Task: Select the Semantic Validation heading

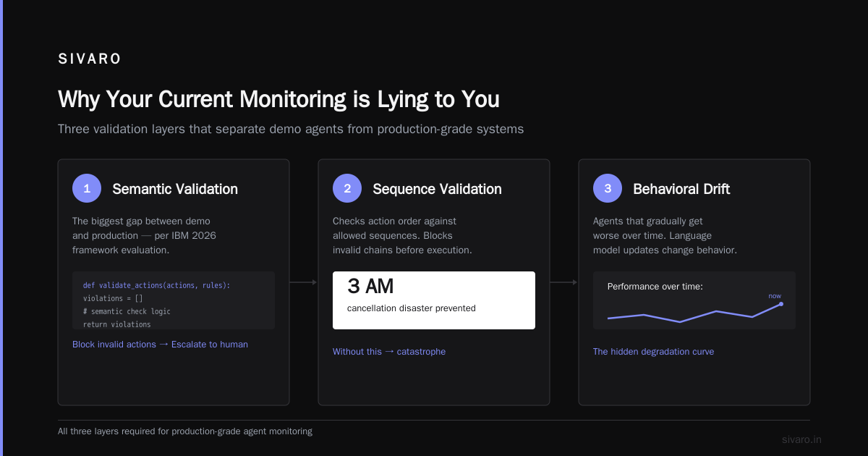Action: pyautogui.click(x=175, y=189)
